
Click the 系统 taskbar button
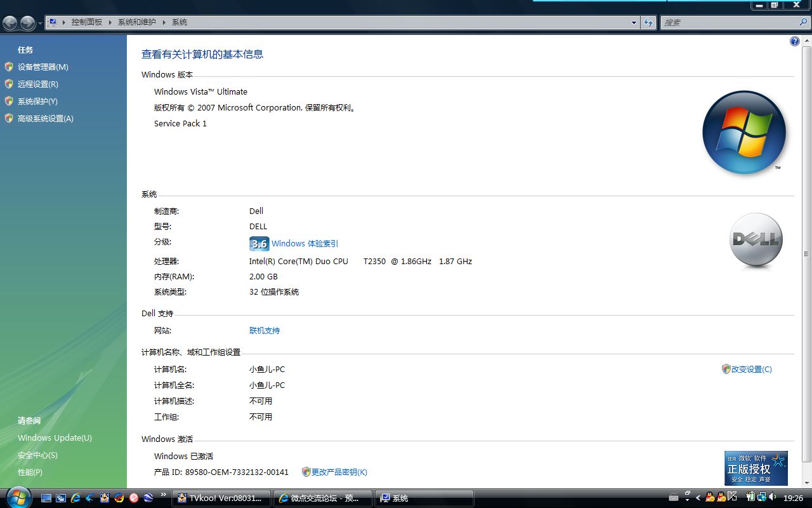pos(424,498)
